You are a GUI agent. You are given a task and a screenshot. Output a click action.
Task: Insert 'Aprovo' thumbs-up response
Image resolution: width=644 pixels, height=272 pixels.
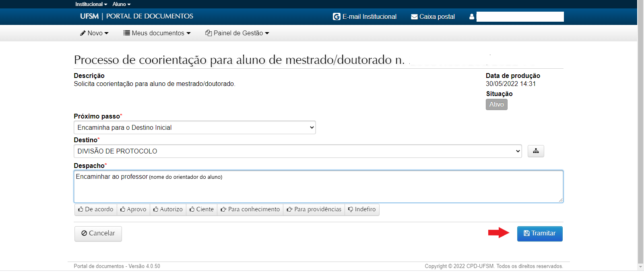coord(133,209)
